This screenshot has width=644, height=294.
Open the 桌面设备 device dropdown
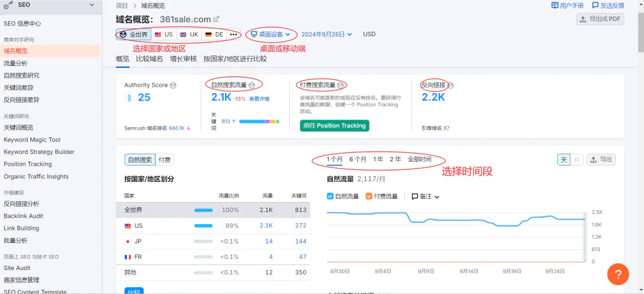(x=270, y=35)
